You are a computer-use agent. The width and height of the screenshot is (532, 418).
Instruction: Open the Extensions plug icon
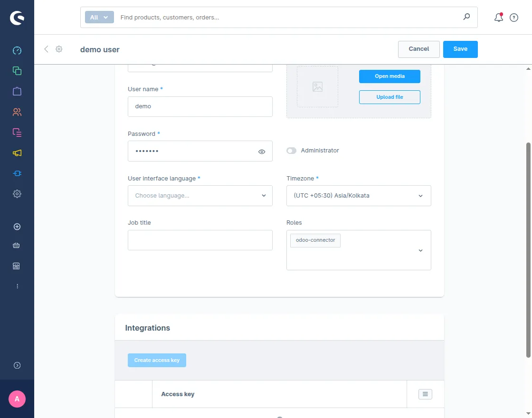pos(17,173)
